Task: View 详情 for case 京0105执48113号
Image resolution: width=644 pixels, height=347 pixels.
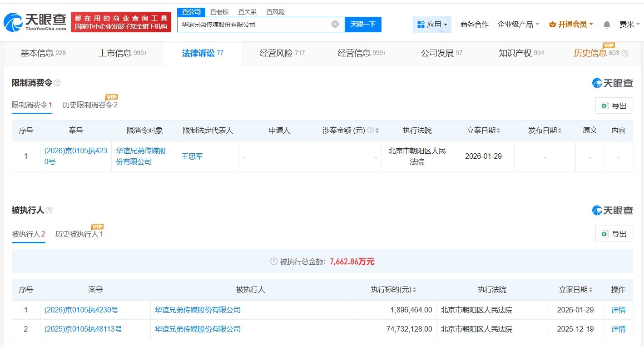Action: 618,329
